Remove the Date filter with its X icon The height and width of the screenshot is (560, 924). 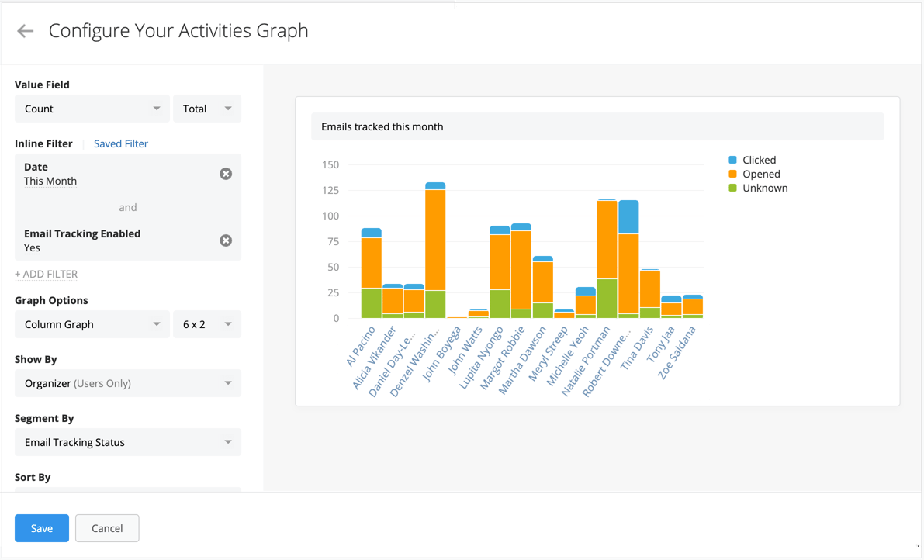pyautogui.click(x=226, y=174)
